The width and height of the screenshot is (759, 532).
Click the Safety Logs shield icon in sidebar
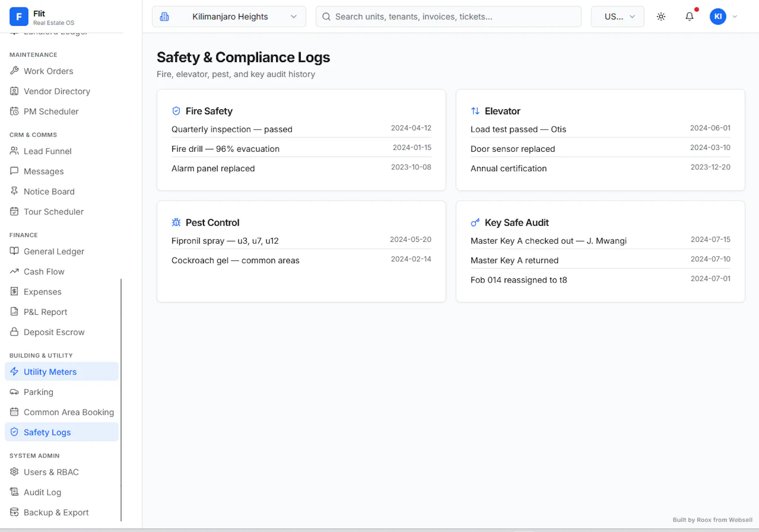click(x=14, y=432)
